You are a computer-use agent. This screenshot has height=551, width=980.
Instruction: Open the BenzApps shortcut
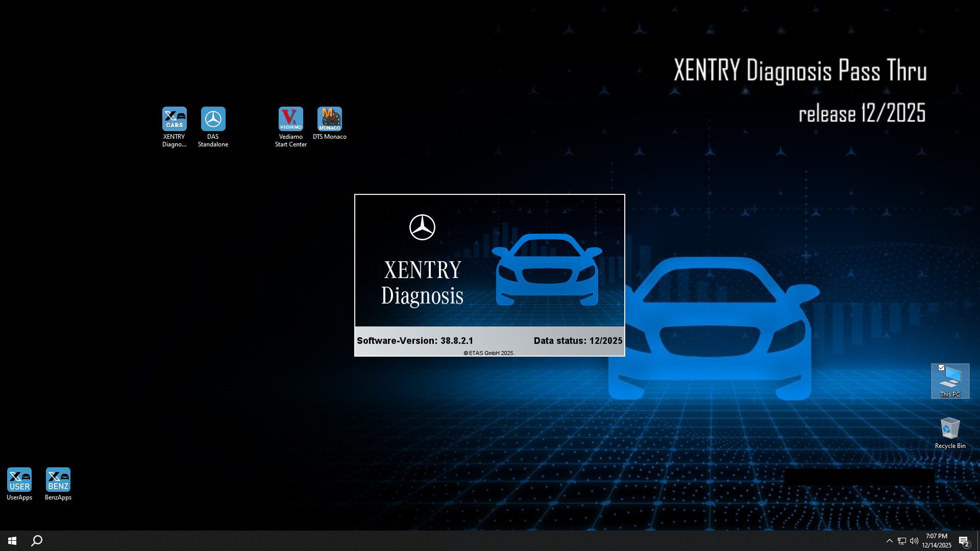[58, 479]
